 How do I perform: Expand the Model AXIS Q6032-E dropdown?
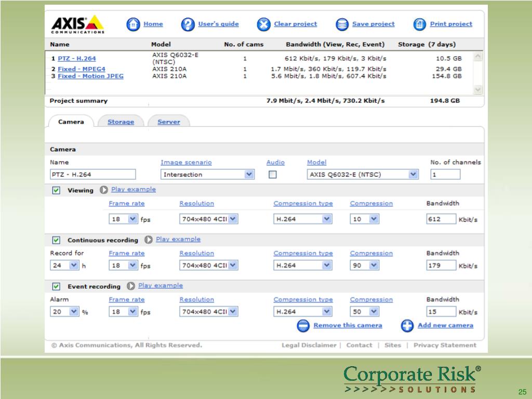(363, 175)
